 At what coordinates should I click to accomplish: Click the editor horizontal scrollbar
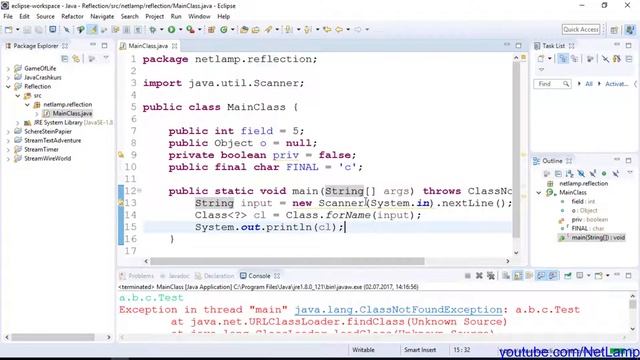[287, 261]
